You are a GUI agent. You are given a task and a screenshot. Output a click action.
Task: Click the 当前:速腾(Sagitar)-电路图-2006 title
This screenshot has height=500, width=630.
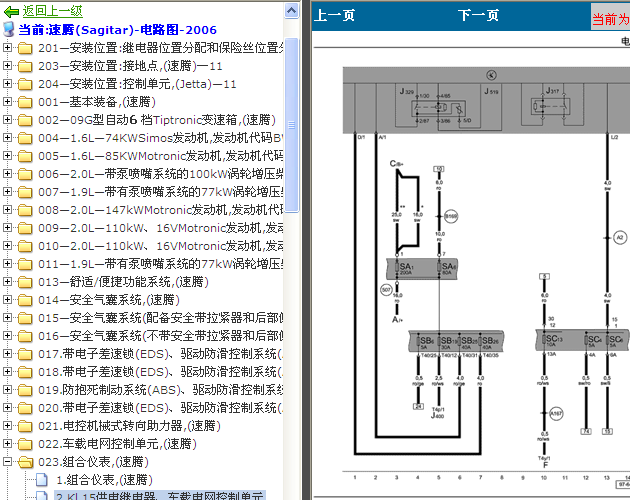coord(117,30)
